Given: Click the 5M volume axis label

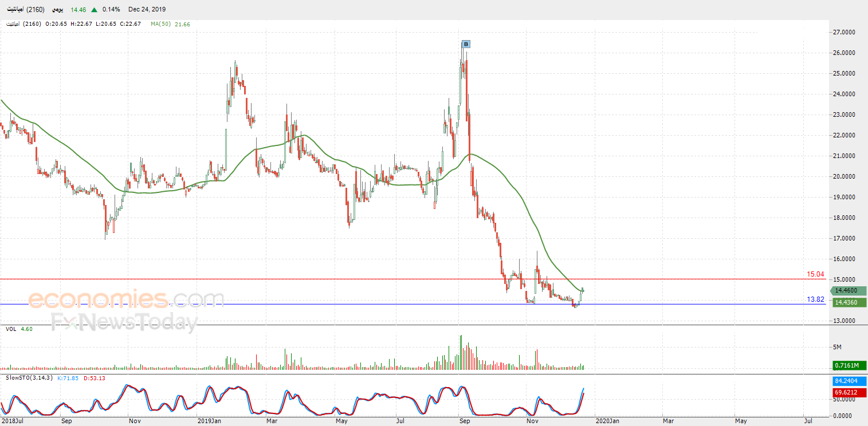Looking at the screenshot, I should pos(837,347).
